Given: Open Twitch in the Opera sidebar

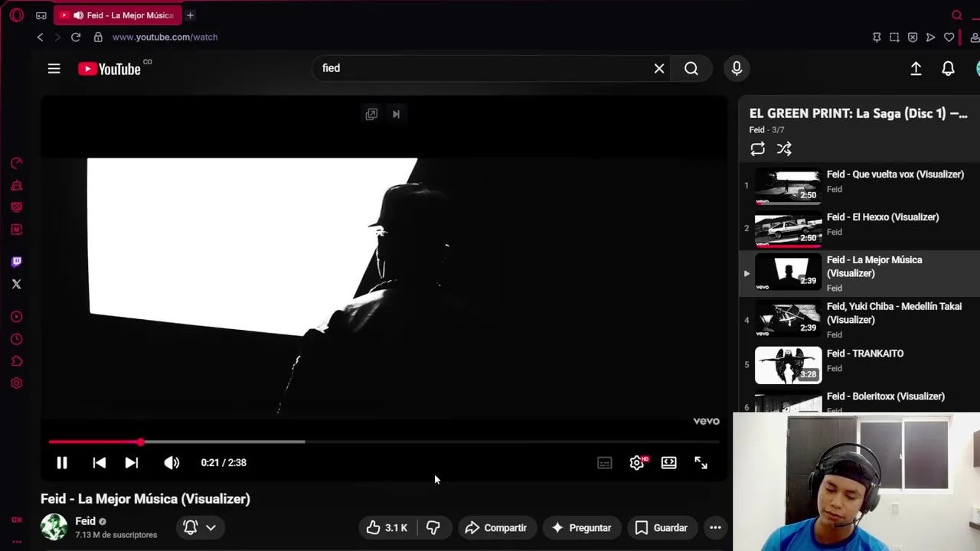Looking at the screenshot, I should [17, 262].
